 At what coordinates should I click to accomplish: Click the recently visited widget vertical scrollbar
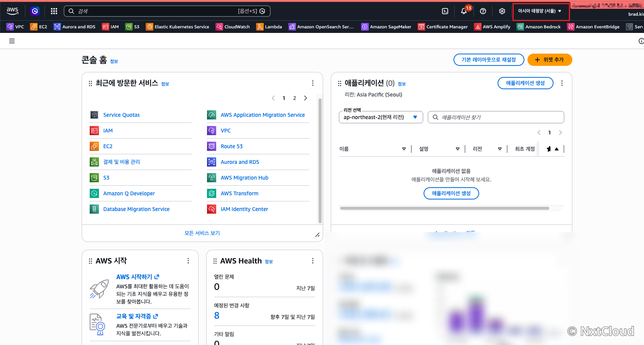320,160
